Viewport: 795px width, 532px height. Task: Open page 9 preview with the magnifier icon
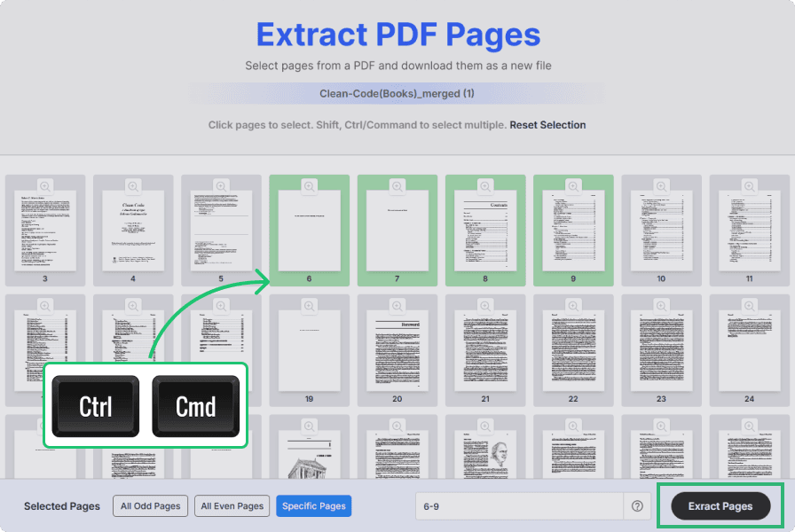(572, 188)
